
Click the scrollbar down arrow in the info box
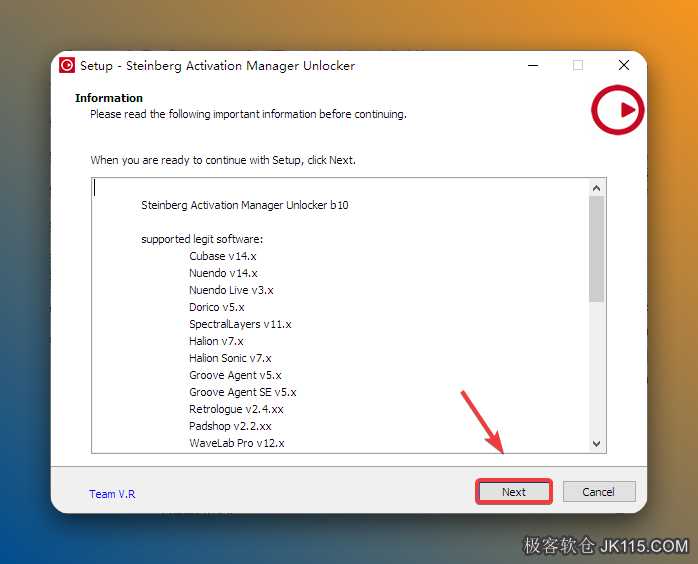[597, 443]
